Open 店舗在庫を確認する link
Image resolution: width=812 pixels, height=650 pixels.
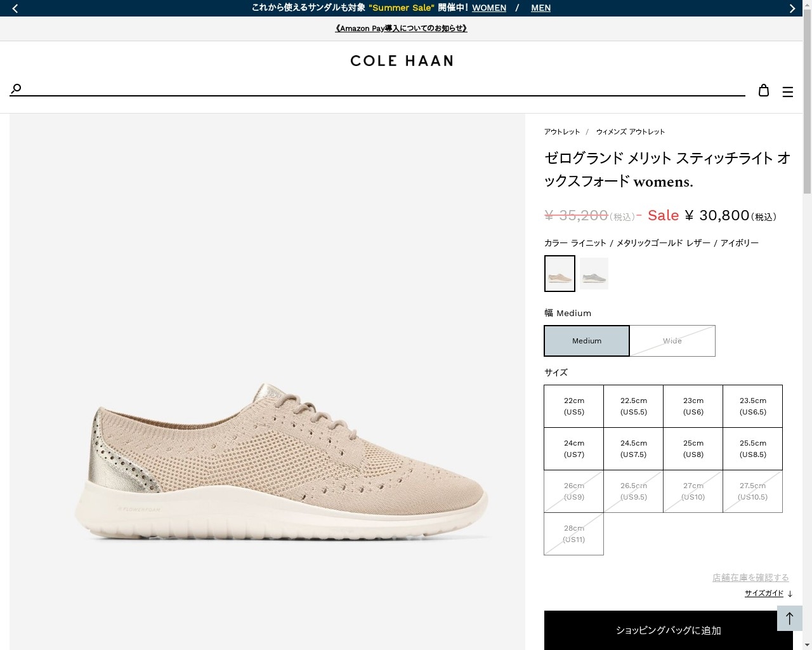point(750,578)
